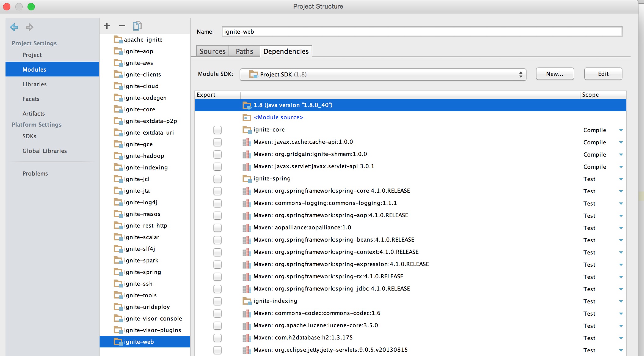Open Libraries in Project Settings

click(x=35, y=84)
